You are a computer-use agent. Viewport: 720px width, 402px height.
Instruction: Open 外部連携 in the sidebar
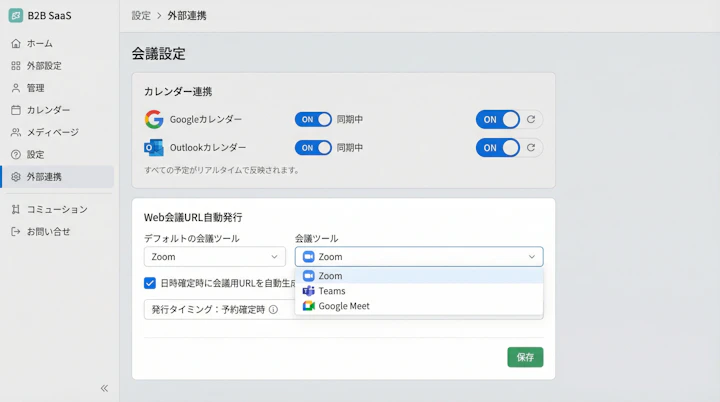(57, 176)
